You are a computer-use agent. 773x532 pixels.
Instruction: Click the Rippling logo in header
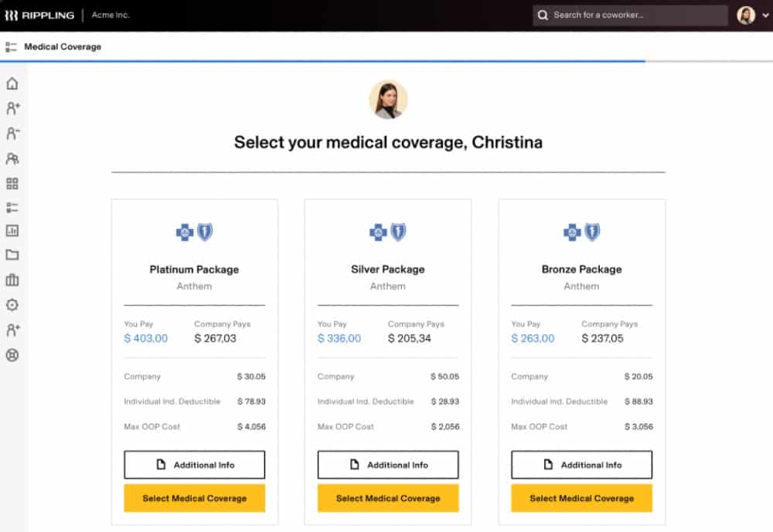point(39,15)
